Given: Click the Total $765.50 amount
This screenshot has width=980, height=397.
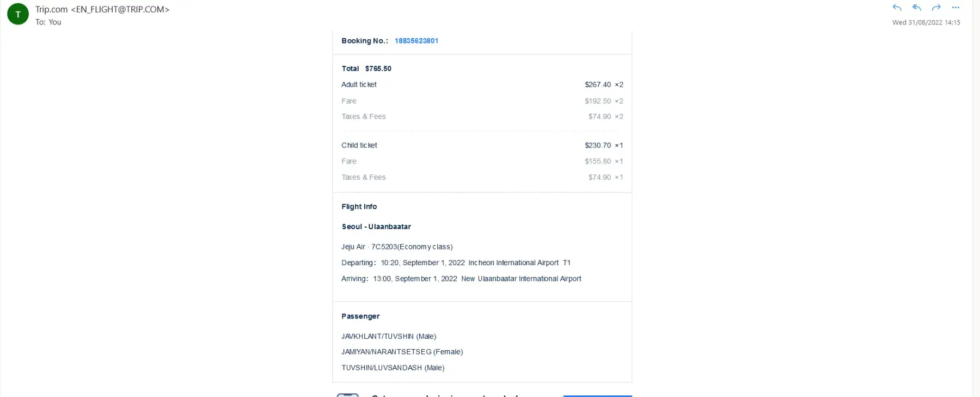Looking at the screenshot, I should (x=378, y=69).
